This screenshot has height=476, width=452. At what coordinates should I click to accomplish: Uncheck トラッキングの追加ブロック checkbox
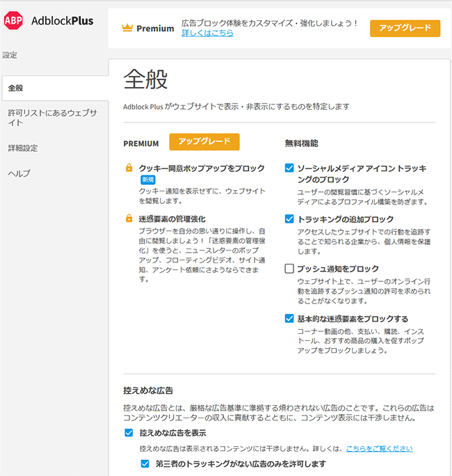(289, 219)
